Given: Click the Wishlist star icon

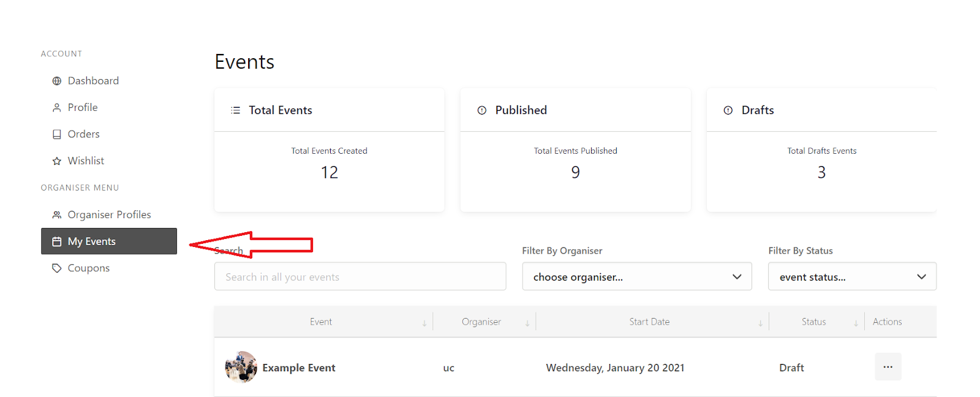Looking at the screenshot, I should (x=57, y=161).
